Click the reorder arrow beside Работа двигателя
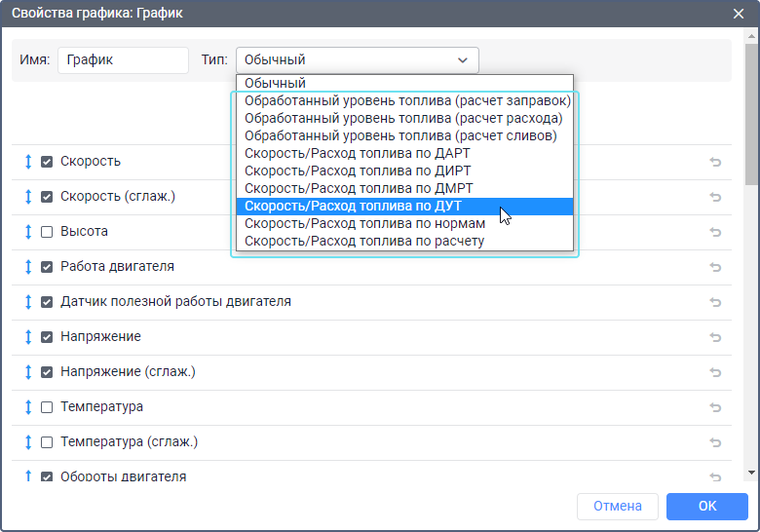The height and width of the screenshot is (532, 760). coord(28,267)
